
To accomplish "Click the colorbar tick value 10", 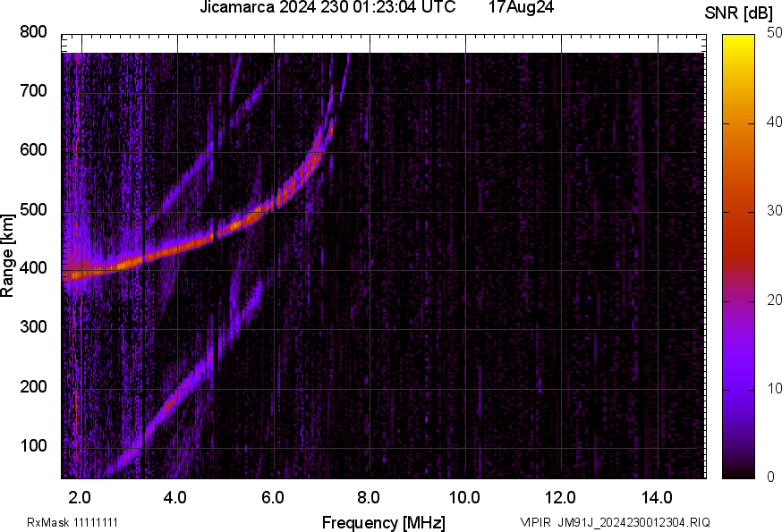I will tap(774, 388).
